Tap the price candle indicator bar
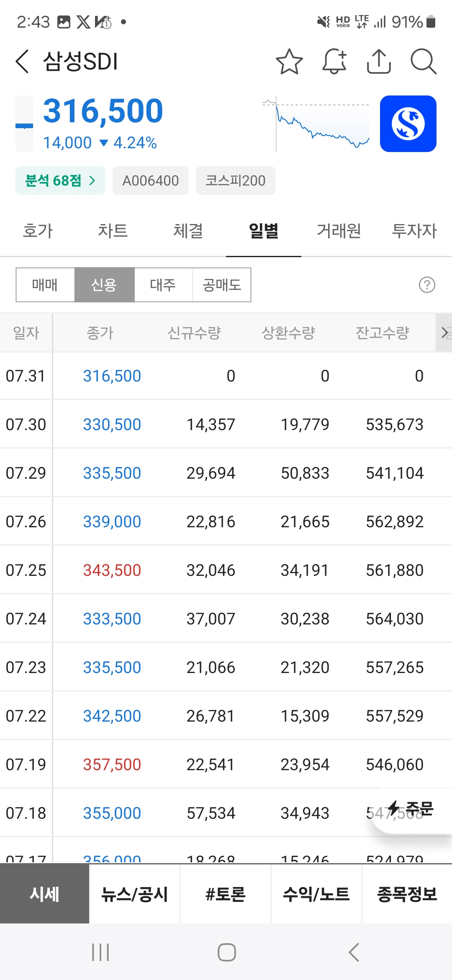Image resolution: width=452 pixels, height=980 pixels. [x=24, y=124]
